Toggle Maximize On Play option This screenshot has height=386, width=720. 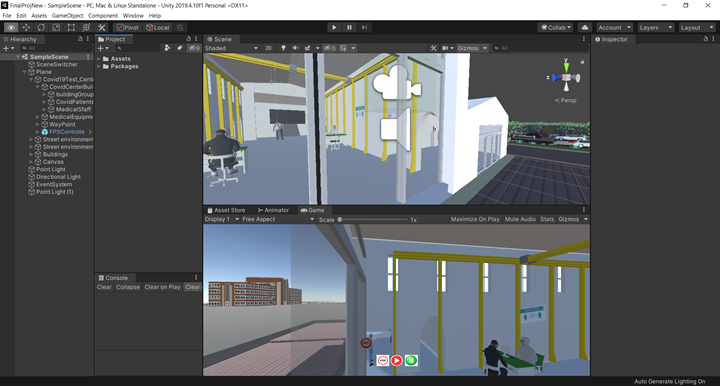pos(475,219)
